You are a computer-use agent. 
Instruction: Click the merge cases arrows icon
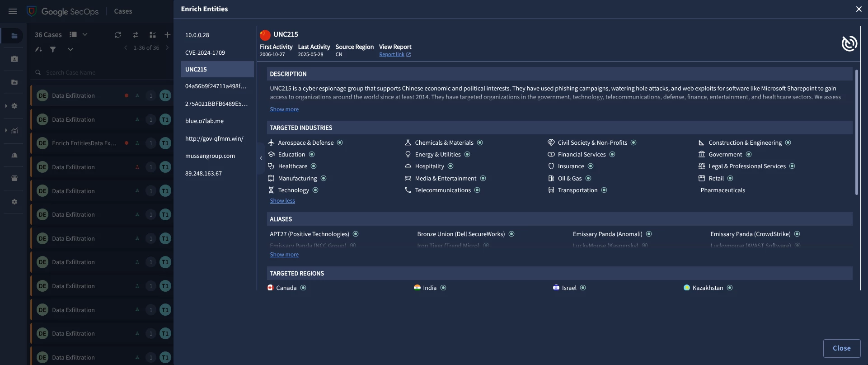coord(135,35)
